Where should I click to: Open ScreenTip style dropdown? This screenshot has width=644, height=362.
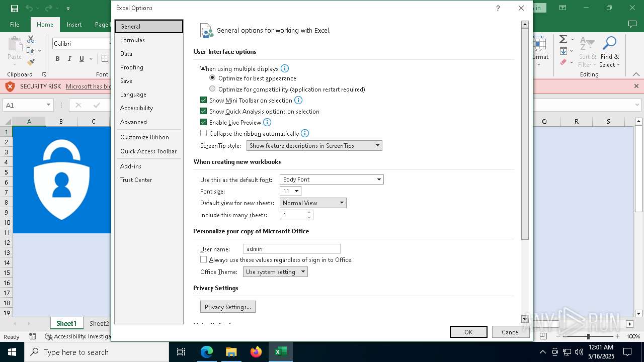pyautogui.click(x=314, y=146)
